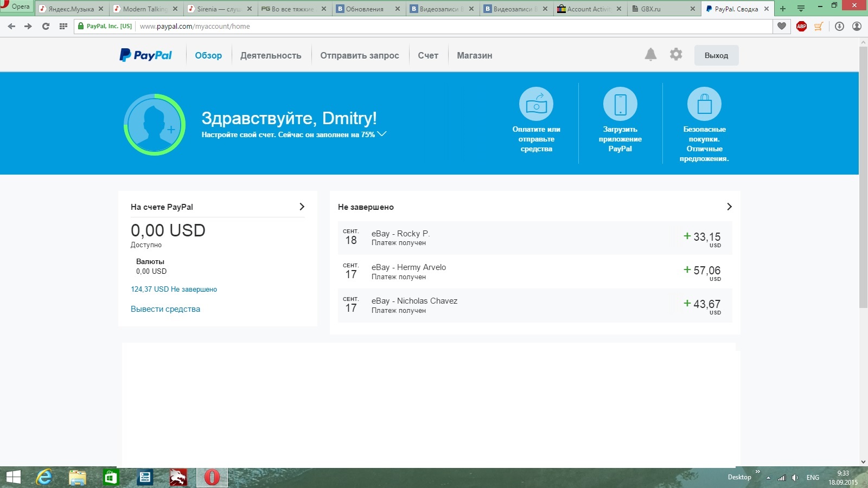Click the download PayPal app phone icon
The height and width of the screenshot is (488, 868).
coord(620,104)
